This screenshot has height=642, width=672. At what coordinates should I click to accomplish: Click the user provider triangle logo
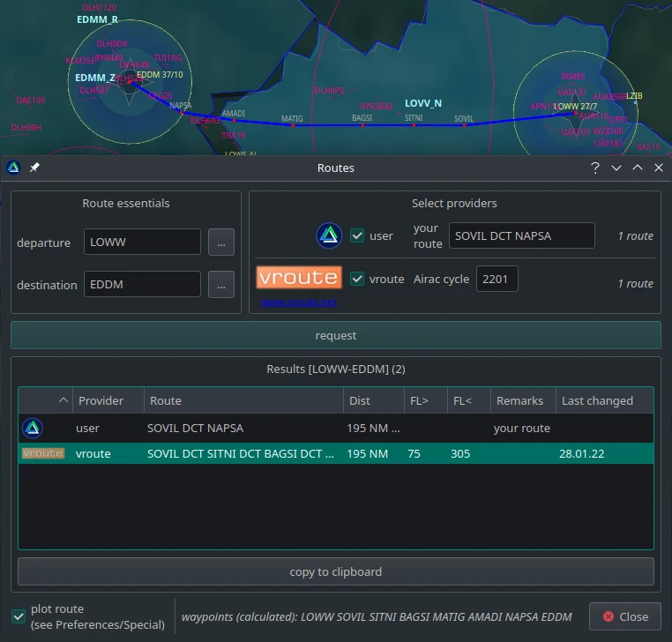click(x=329, y=235)
